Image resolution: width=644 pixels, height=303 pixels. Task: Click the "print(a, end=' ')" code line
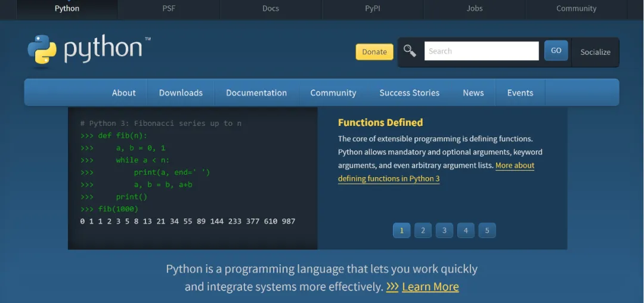[172, 172]
